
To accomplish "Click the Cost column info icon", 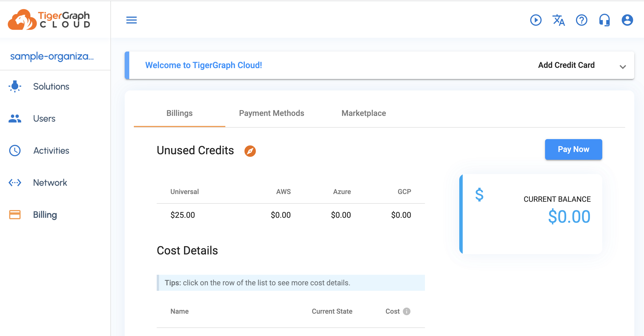I will pos(407,311).
